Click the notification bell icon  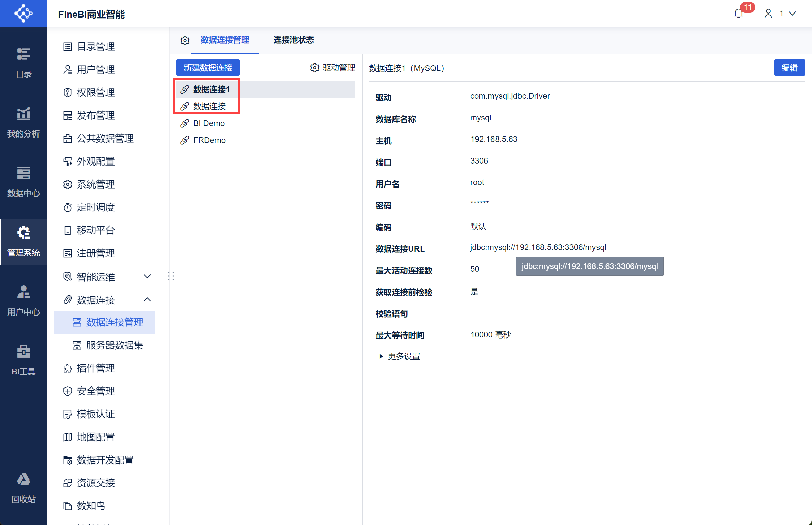738,14
